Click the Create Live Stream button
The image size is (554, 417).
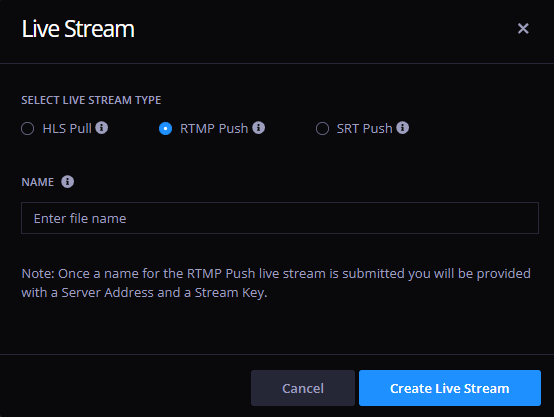[450, 388]
